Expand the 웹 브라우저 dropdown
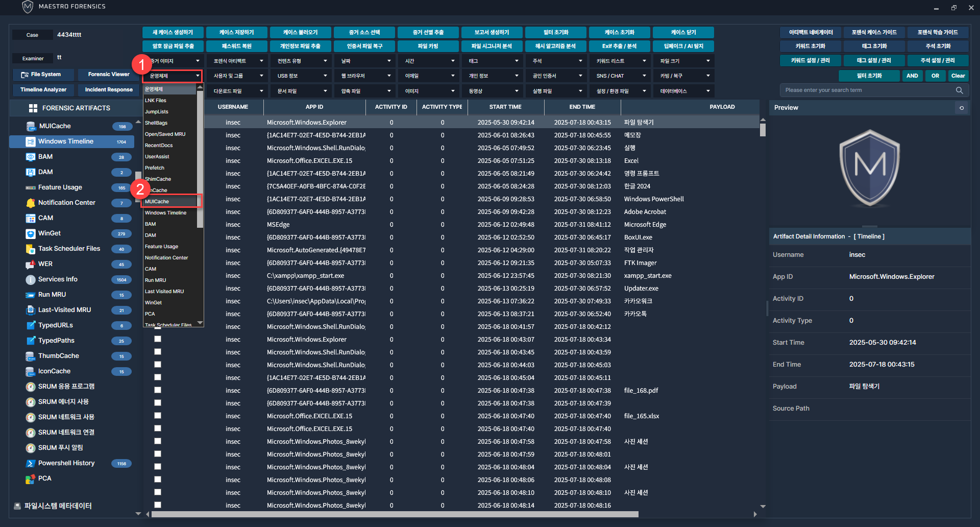 coord(365,76)
